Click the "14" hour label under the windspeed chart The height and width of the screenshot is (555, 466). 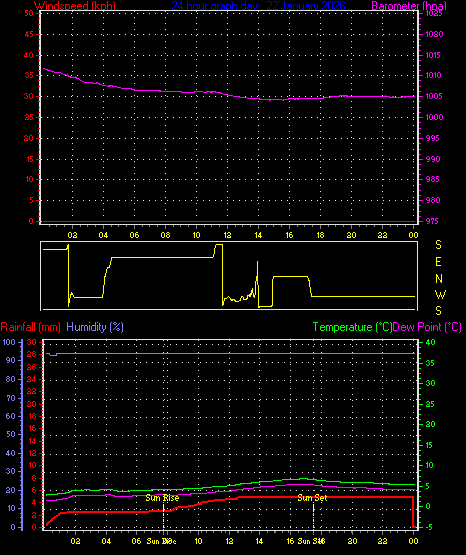[x=258, y=235]
